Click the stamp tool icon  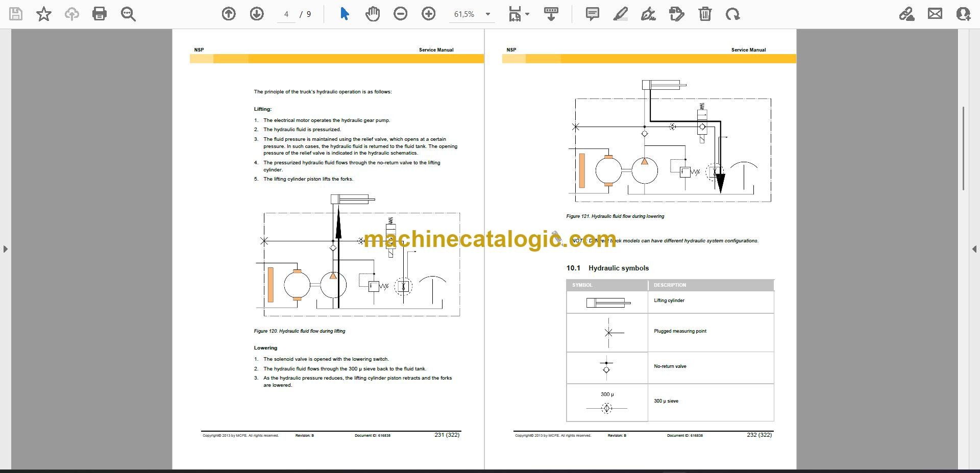point(677,14)
